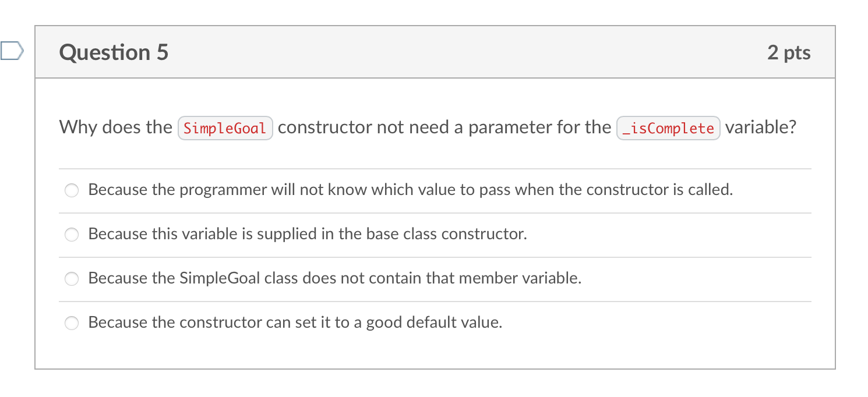This screenshot has width=868, height=397.
Task: Click the '2 pts' label
Action: pos(789,52)
